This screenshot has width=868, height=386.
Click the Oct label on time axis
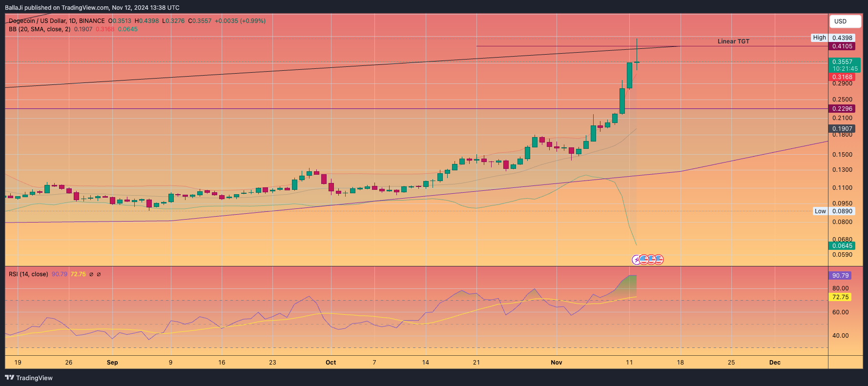click(x=331, y=363)
